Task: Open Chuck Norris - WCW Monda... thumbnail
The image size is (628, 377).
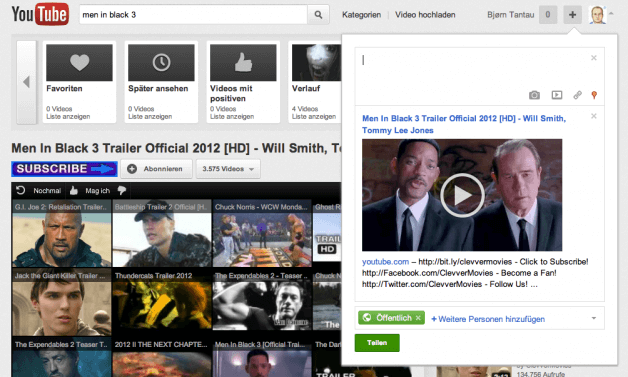Action: pyautogui.click(x=262, y=234)
